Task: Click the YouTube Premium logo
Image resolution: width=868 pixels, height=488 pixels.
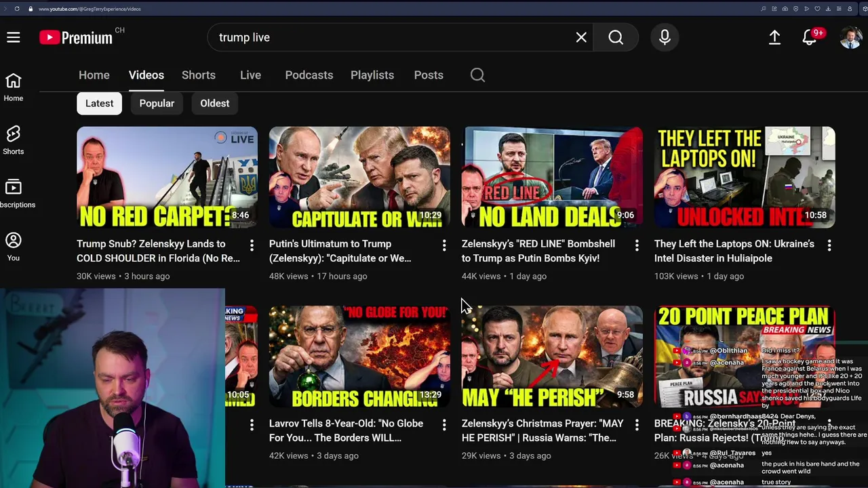Action: pyautogui.click(x=76, y=37)
